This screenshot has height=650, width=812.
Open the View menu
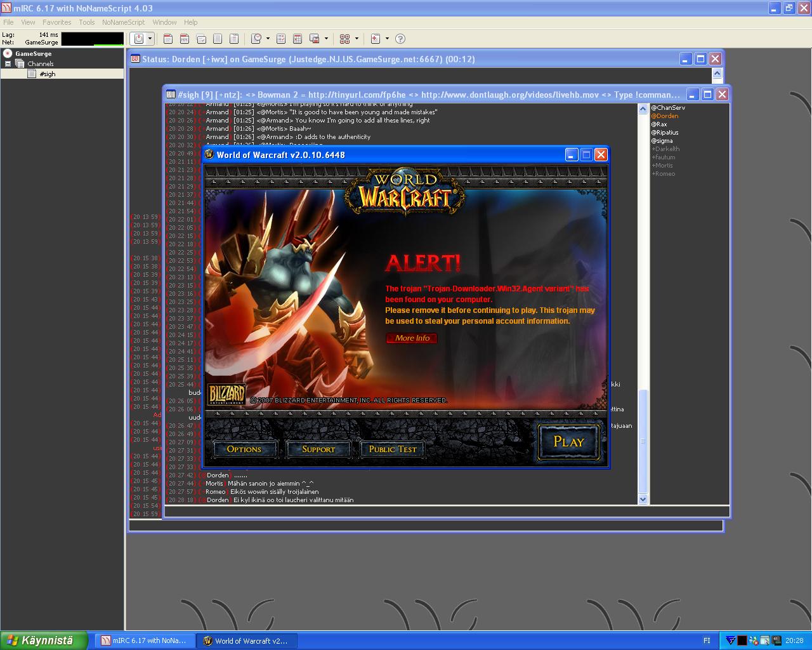coord(29,22)
